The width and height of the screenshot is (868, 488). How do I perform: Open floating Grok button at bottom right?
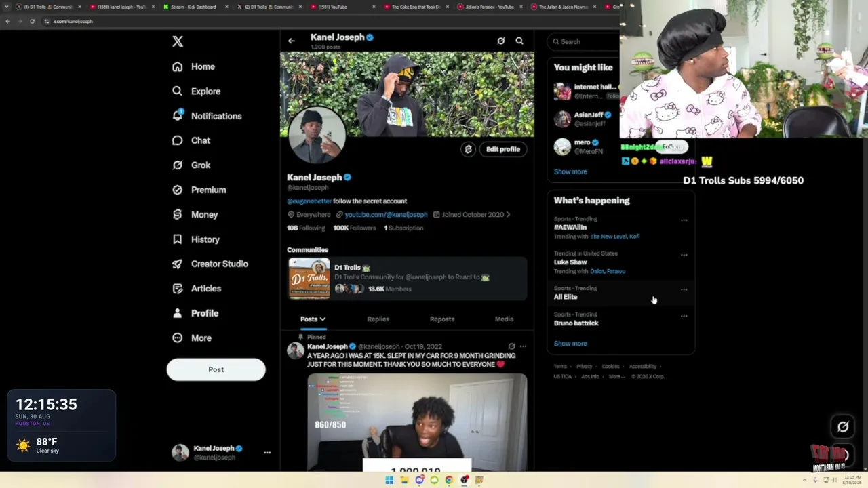tap(843, 426)
